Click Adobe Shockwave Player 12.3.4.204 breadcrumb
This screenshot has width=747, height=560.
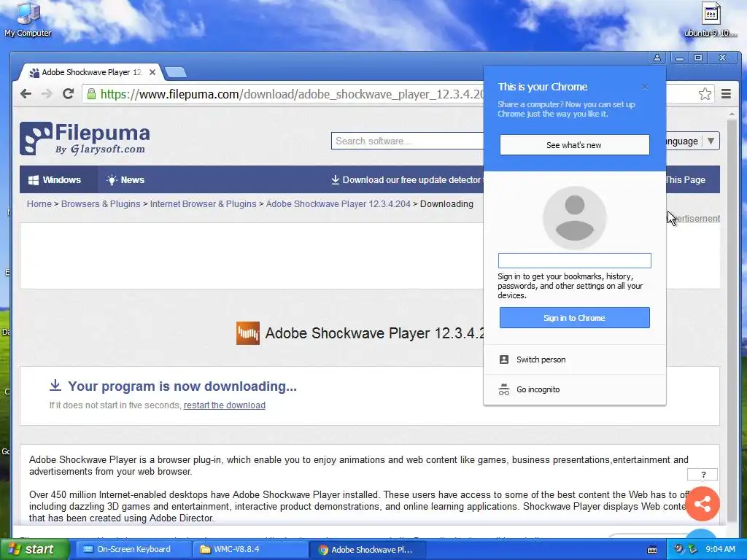(x=338, y=204)
